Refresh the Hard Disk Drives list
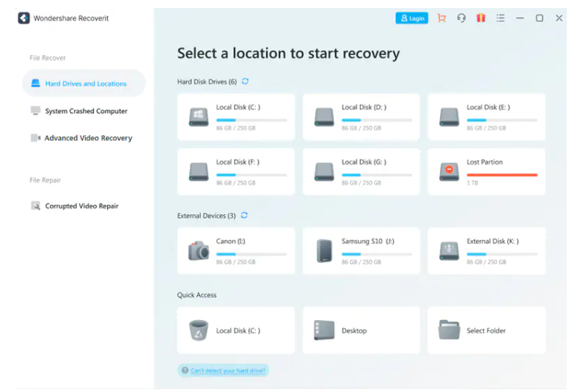Screen dimensions: 588x392 pos(246,81)
